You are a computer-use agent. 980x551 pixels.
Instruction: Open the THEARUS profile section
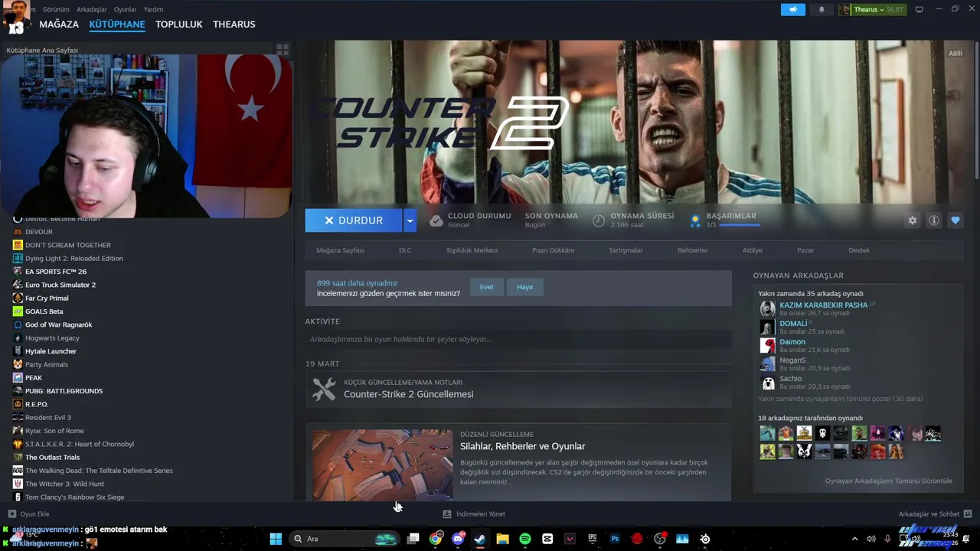234,24
